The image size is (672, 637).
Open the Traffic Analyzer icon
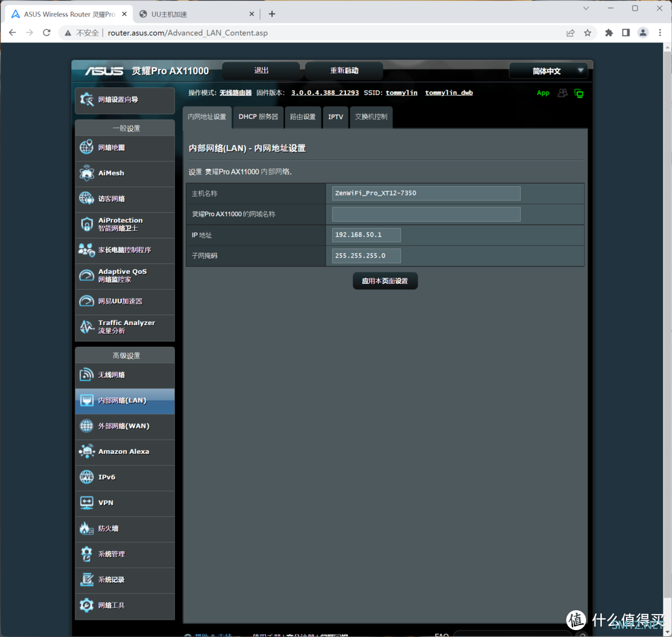coord(86,327)
